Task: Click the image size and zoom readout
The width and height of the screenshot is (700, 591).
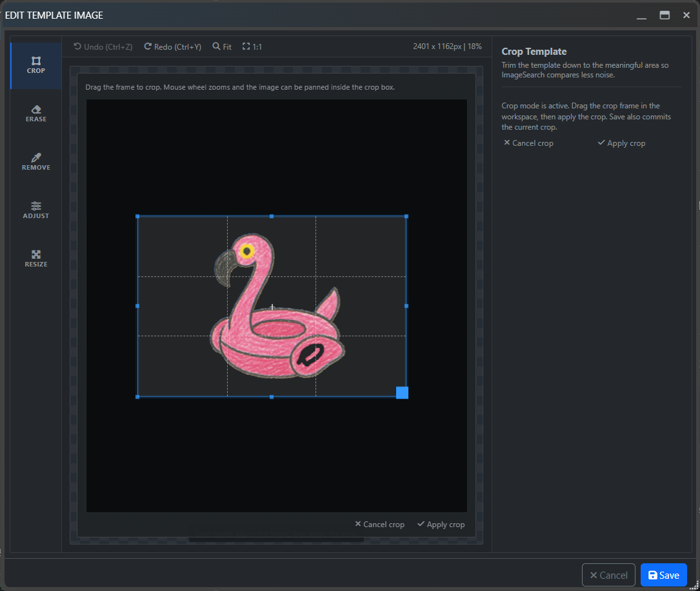Action: click(x=447, y=46)
